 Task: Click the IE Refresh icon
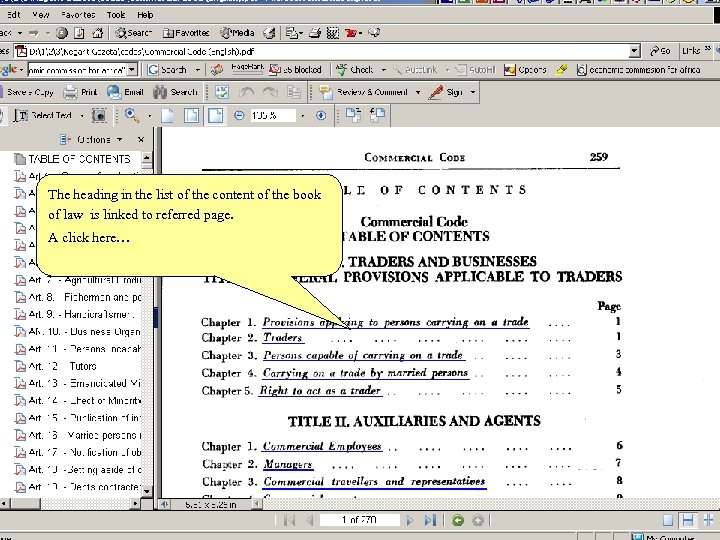click(79, 33)
